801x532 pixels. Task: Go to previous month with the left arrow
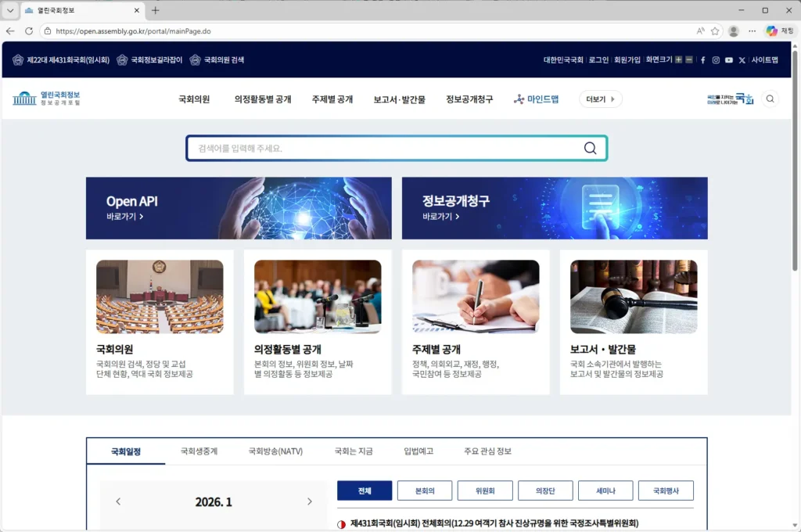tap(118, 501)
